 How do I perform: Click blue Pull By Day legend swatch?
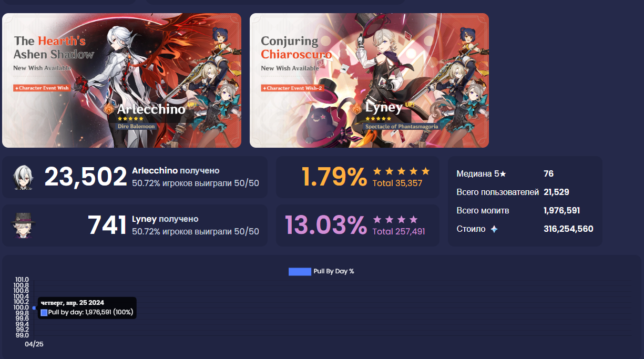click(x=300, y=272)
